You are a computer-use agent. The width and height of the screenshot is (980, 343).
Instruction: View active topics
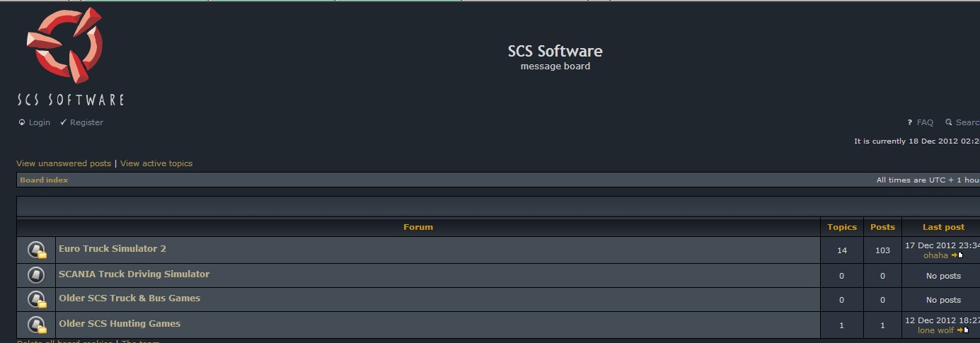coord(156,163)
